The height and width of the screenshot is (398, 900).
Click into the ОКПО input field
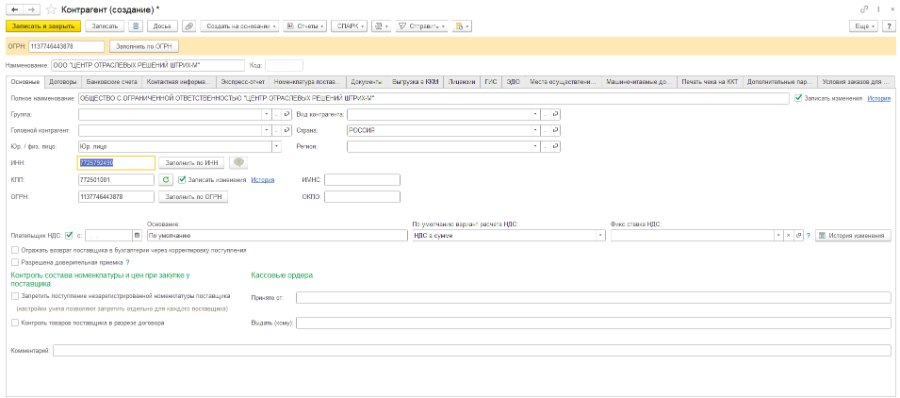362,196
